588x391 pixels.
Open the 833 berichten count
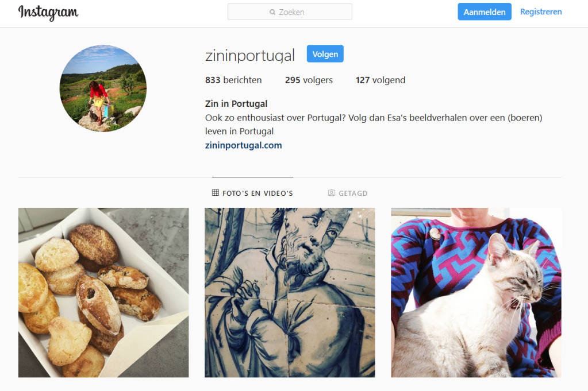tap(233, 80)
